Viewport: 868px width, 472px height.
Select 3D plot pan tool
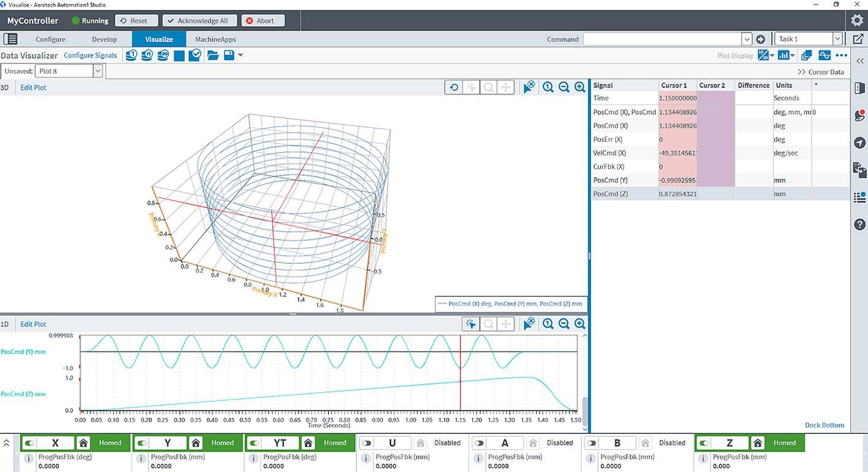[506, 87]
